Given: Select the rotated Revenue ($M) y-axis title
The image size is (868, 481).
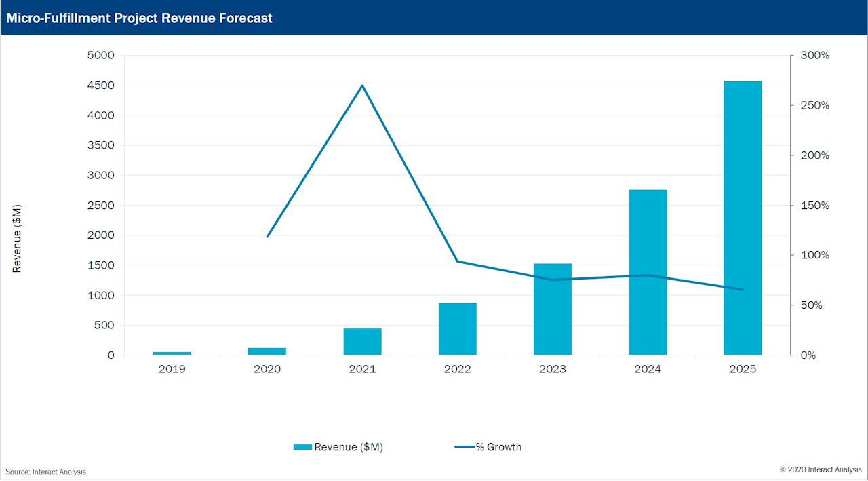Looking at the screenshot, I should click(18, 237).
